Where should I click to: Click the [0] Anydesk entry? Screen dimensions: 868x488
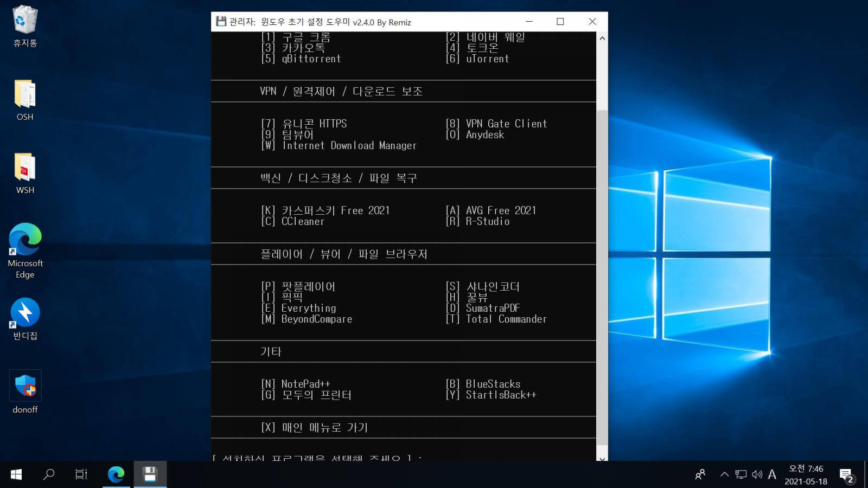click(x=475, y=134)
